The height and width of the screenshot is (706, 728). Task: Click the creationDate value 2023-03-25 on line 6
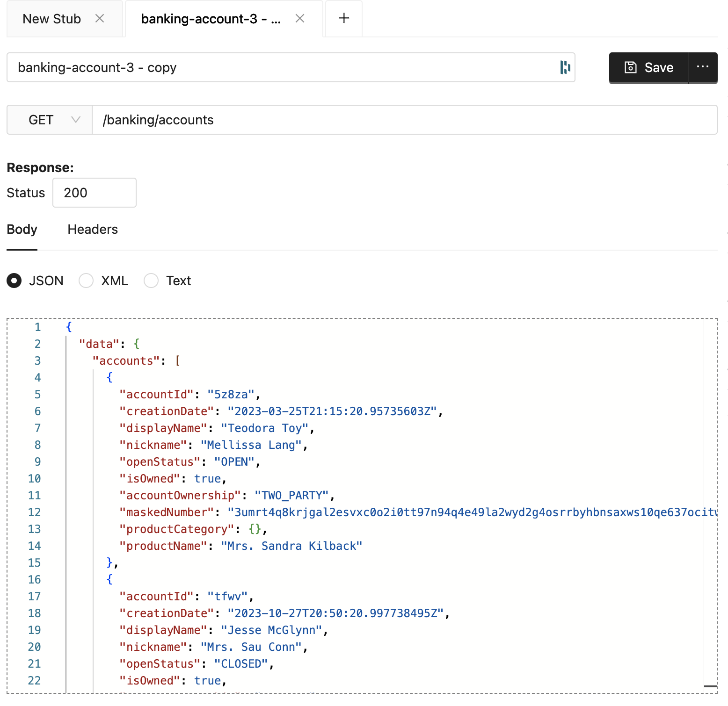(x=332, y=411)
